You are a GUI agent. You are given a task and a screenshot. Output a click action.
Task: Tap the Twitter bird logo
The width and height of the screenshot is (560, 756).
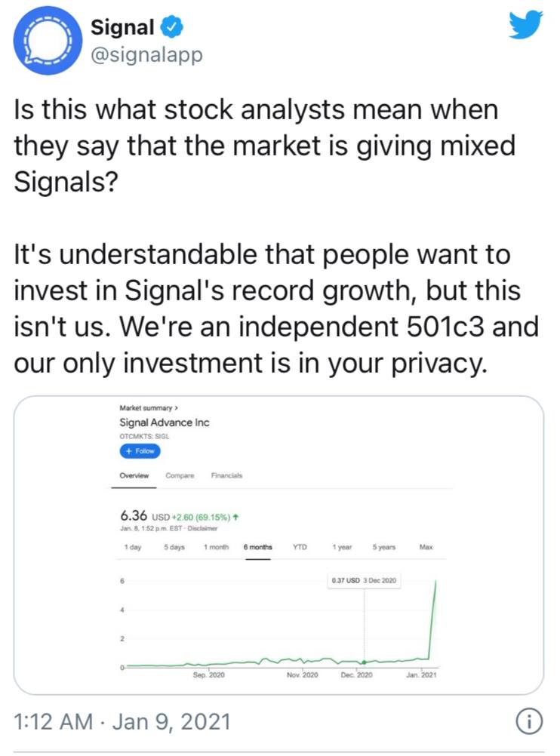click(x=525, y=25)
